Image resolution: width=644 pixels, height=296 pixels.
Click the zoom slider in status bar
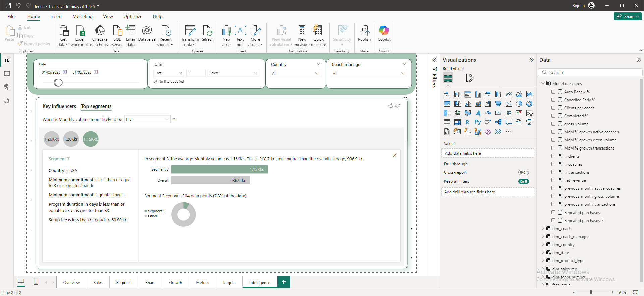pos(591,292)
